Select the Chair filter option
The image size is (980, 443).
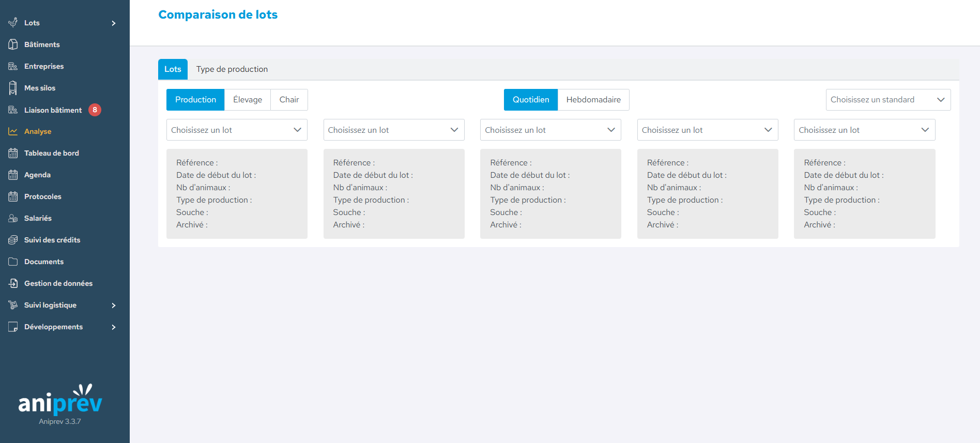point(289,100)
